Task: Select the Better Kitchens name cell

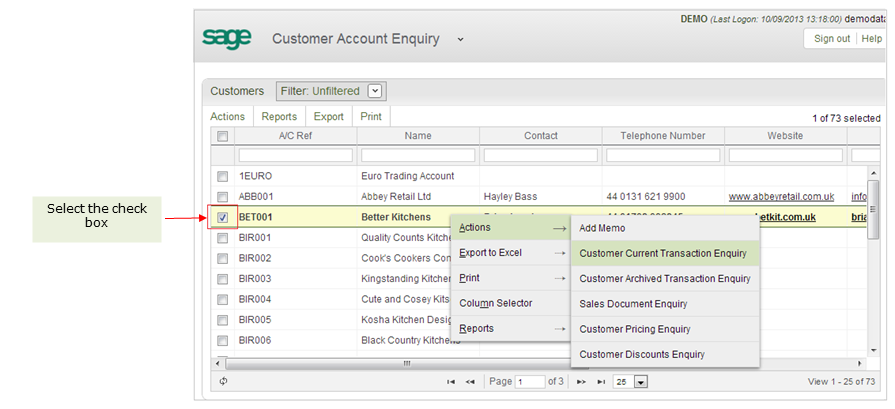Action: pyautogui.click(x=396, y=217)
